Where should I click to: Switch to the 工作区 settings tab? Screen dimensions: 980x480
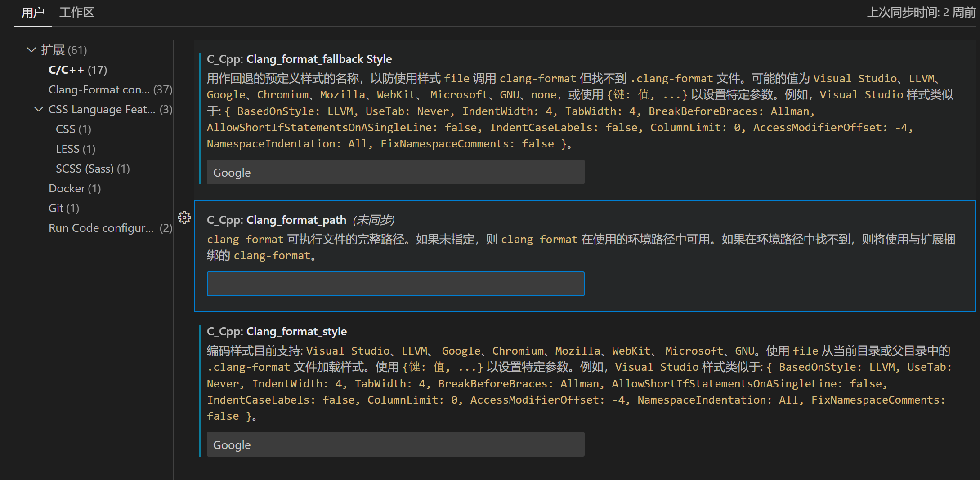click(x=76, y=13)
